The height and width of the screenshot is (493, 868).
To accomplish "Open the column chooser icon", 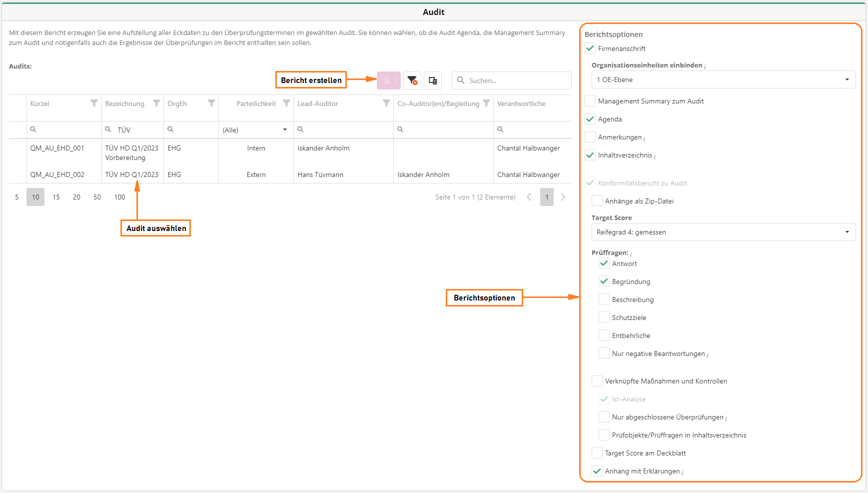I will (433, 80).
